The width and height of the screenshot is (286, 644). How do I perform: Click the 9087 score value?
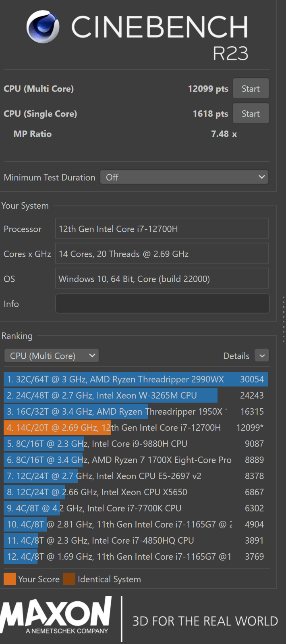tap(255, 444)
